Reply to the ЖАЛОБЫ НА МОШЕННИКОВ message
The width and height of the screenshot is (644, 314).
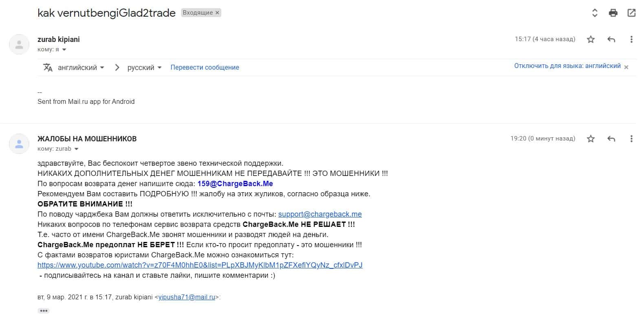coord(611,139)
